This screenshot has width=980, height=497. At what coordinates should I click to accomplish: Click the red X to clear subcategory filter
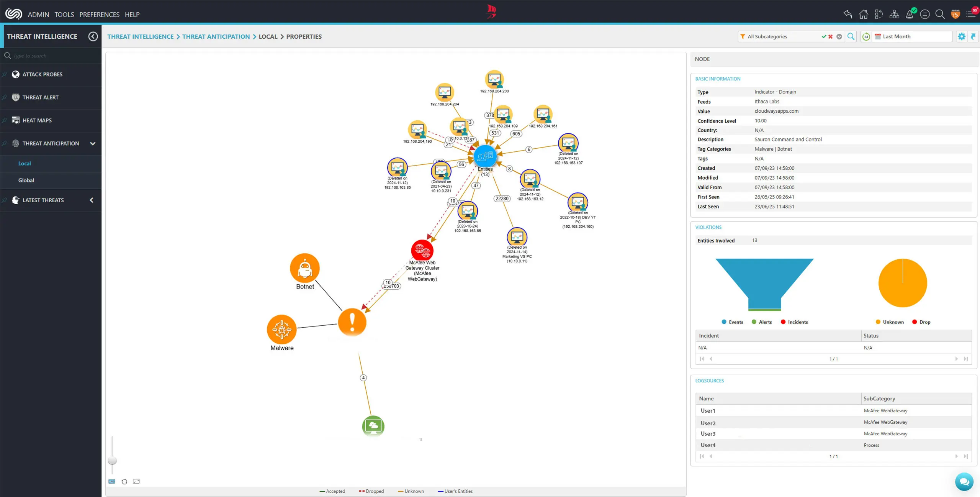coord(831,36)
